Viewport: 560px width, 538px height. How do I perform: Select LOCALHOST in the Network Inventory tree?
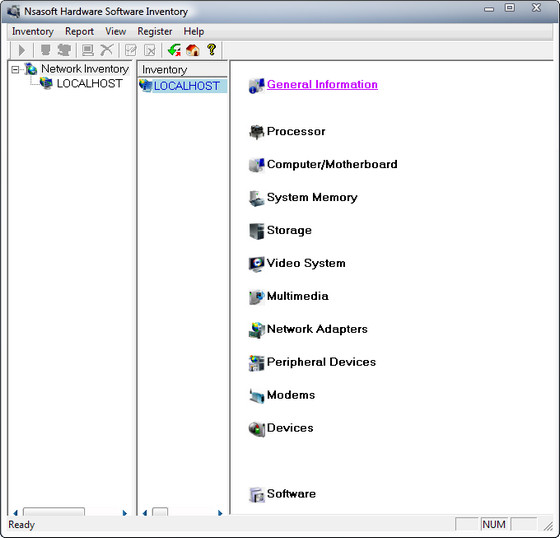[89, 84]
